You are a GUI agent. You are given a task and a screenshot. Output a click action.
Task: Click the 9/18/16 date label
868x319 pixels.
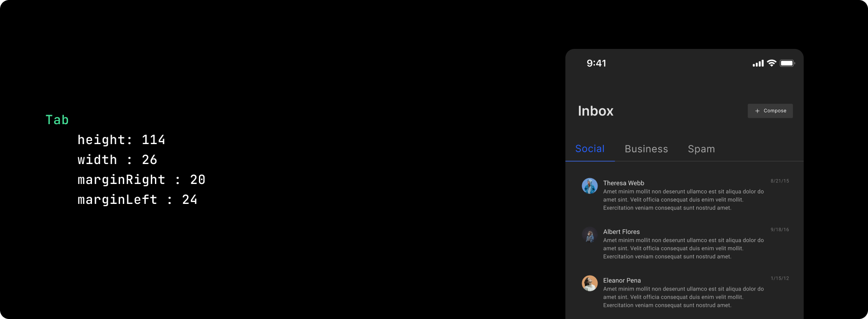click(x=780, y=230)
